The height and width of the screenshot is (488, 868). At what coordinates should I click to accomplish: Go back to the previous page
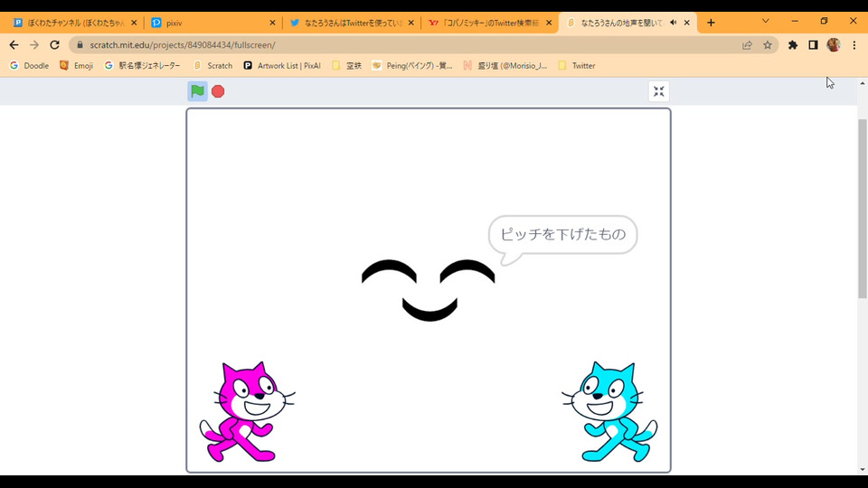click(14, 45)
